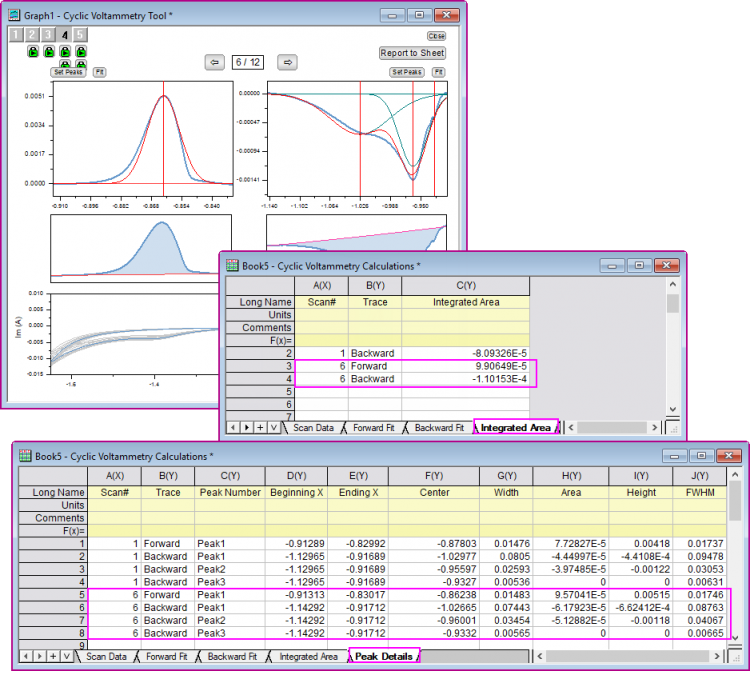Switch to Forward Fit tab in lower workbook
The width and height of the screenshot is (750, 675).
[166, 656]
